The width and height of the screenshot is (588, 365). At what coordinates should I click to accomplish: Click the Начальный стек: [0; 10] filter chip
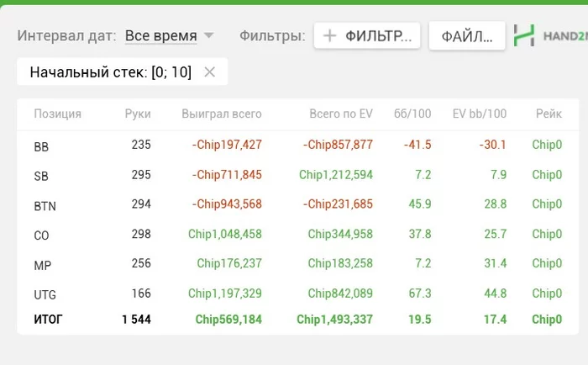pyautogui.click(x=110, y=72)
